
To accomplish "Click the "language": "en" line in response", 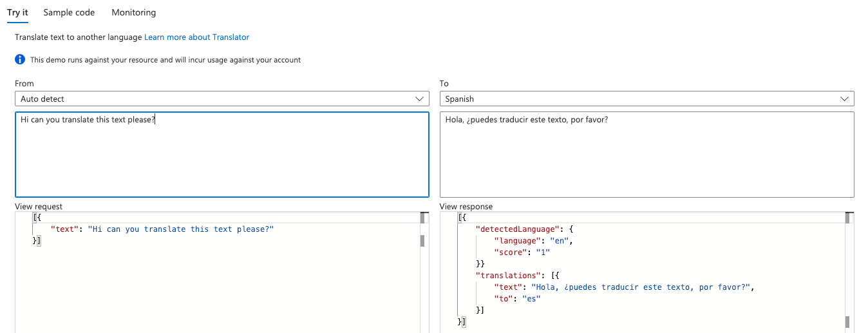I will coord(533,241).
